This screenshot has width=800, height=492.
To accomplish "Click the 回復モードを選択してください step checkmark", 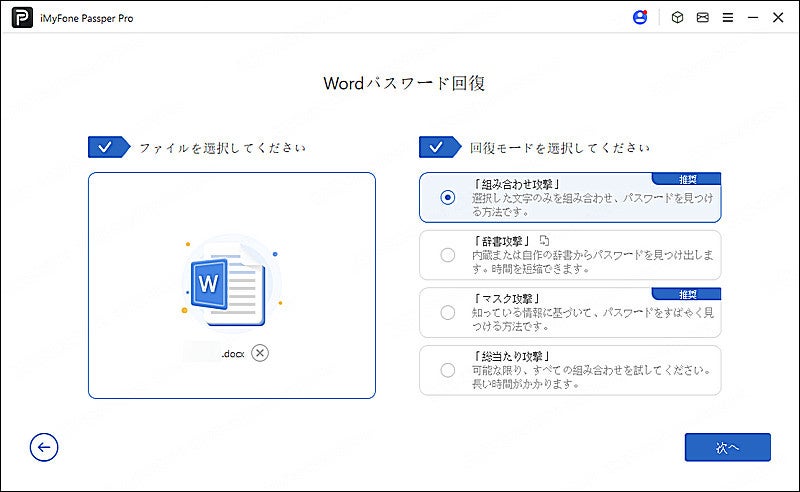I will pyautogui.click(x=440, y=147).
